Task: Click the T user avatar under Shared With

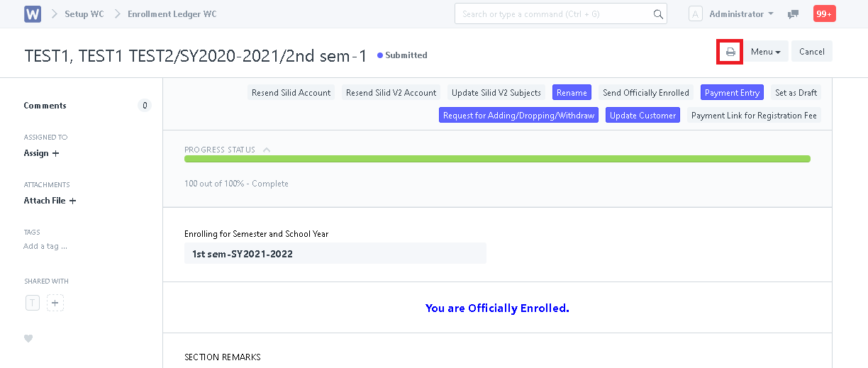Action: [x=32, y=303]
